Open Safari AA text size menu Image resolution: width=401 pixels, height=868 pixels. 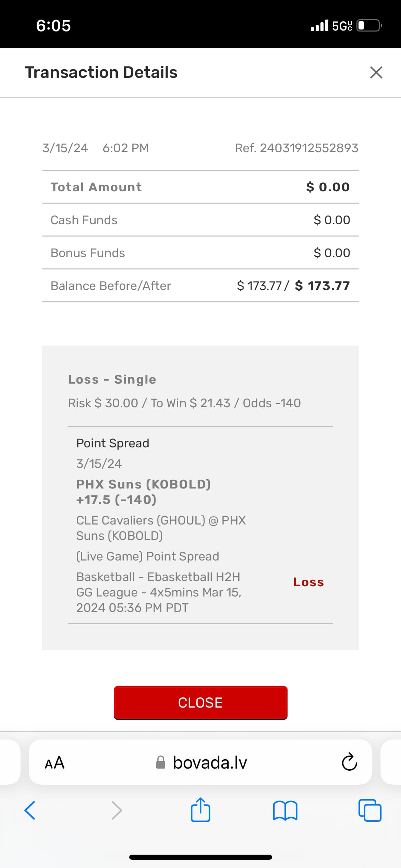click(54, 763)
